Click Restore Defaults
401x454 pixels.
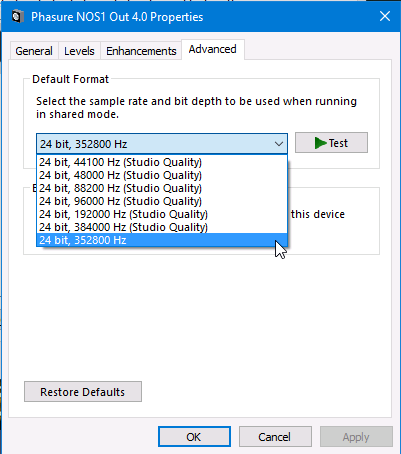coord(83,392)
